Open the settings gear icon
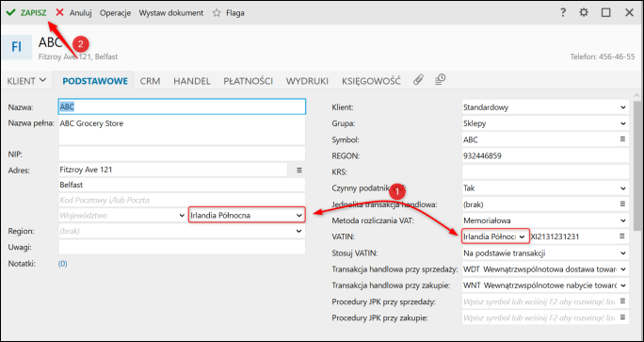 pyautogui.click(x=584, y=13)
